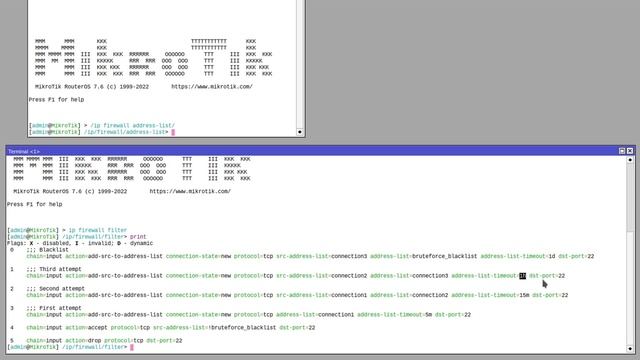Click 'dst-port=22' in the drop rule

pyautogui.click(x=164, y=340)
